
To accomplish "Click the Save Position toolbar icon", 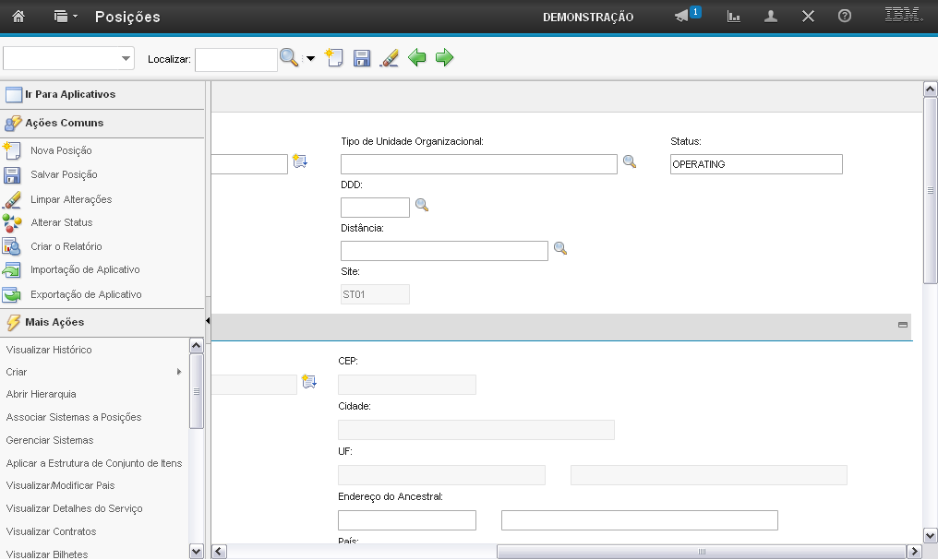I will [x=362, y=58].
